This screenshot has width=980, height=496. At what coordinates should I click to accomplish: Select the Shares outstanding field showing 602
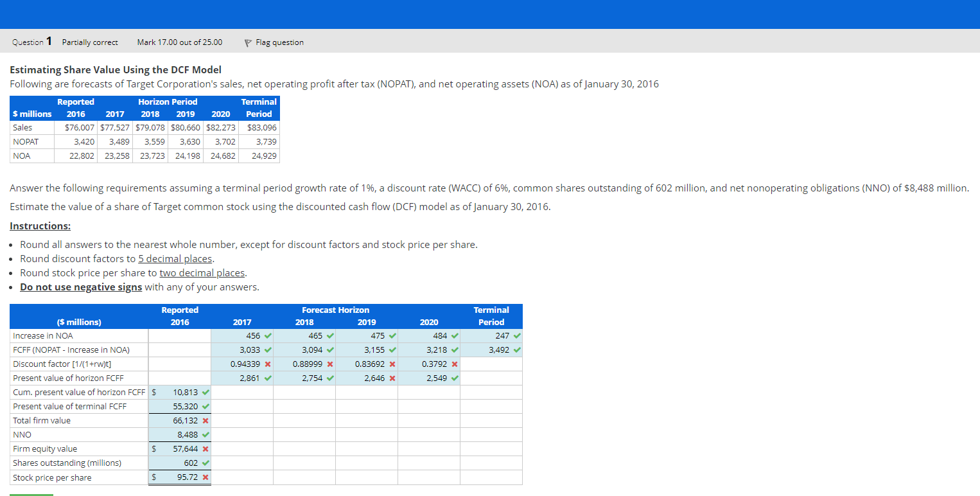(x=180, y=463)
